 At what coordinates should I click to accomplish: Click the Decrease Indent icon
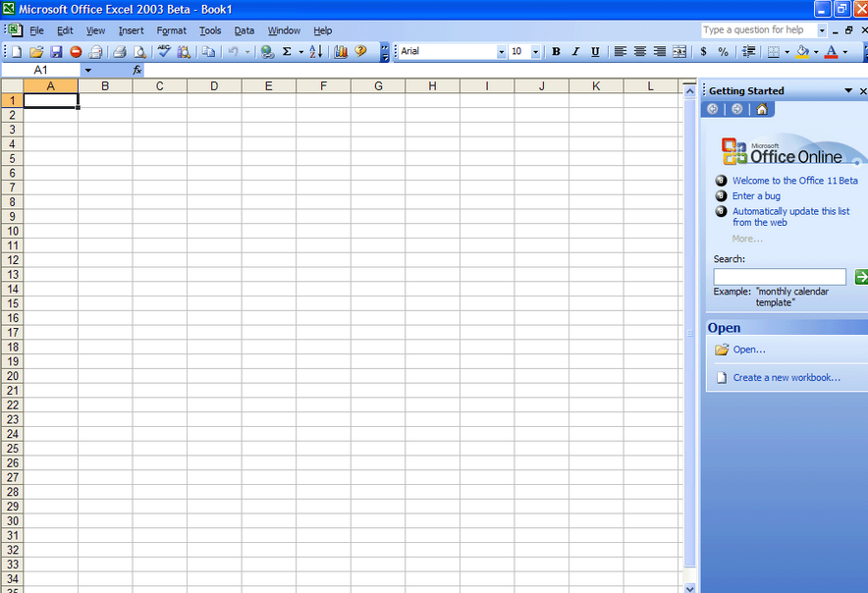point(749,51)
